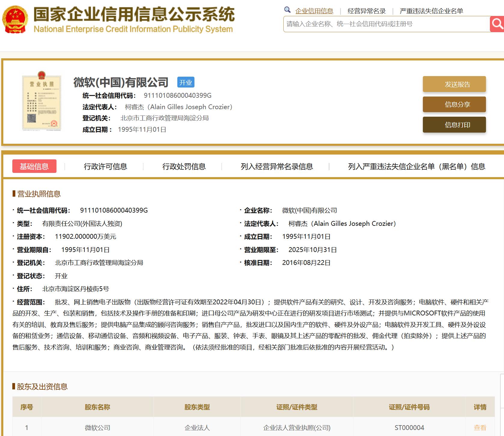Click the 信息打印 button
This screenshot has height=436, width=504.
tap(454, 125)
